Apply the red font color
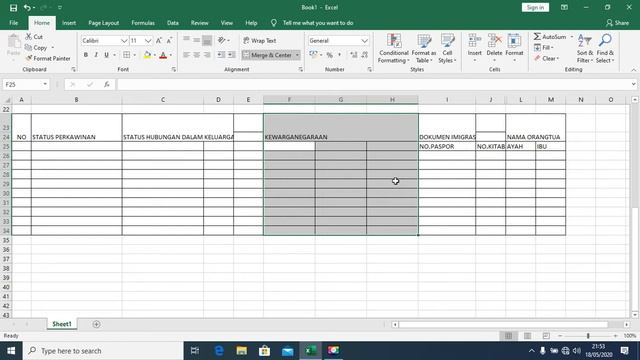 [x=163, y=55]
